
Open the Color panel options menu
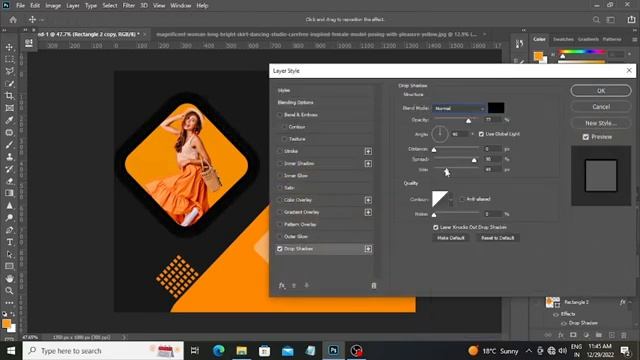(634, 39)
